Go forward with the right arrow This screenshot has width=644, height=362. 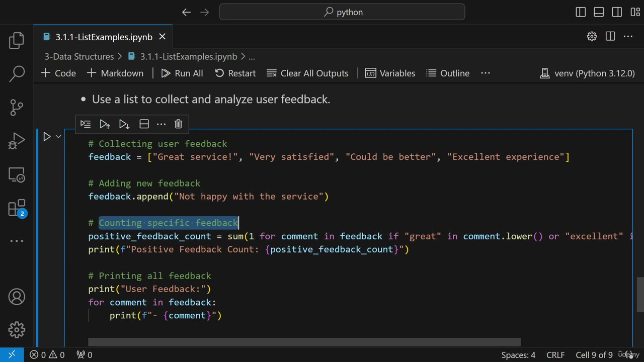click(x=204, y=12)
